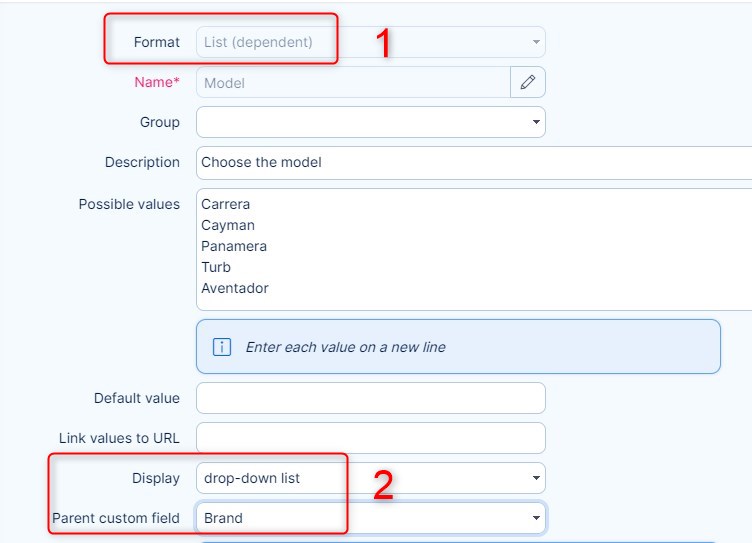752x543 pixels.
Task: Open the Parent custom field dropdown
Action: click(x=370, y=518)
